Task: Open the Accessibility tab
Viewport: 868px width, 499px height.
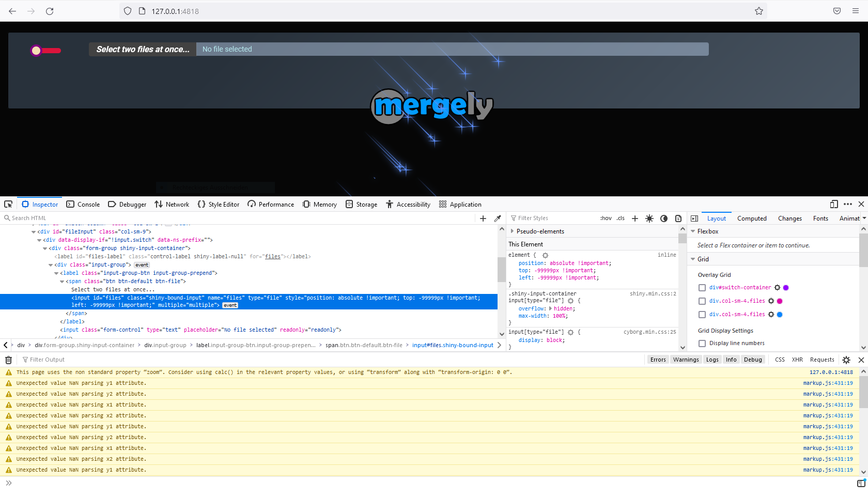Action: (408, 204)
